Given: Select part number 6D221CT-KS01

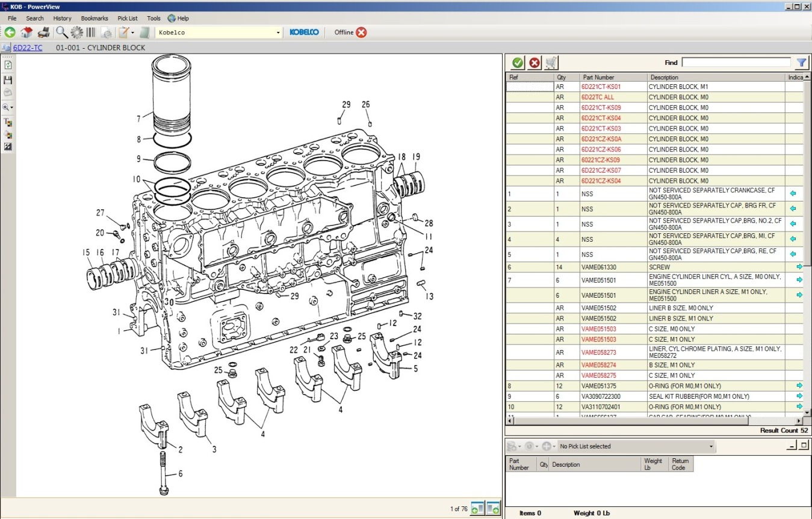Looking at the screenshot, I should (x=601, y=87).
